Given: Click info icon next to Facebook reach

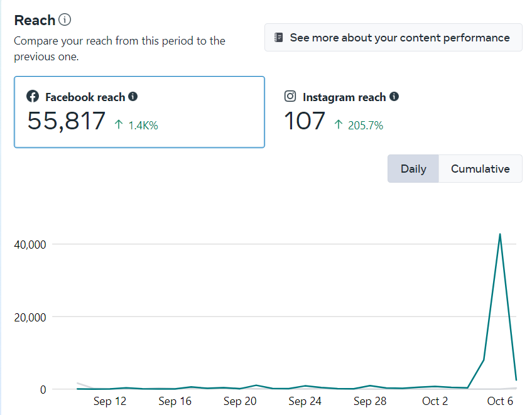Looking at the screenshot, I should (x=133, y=97).
